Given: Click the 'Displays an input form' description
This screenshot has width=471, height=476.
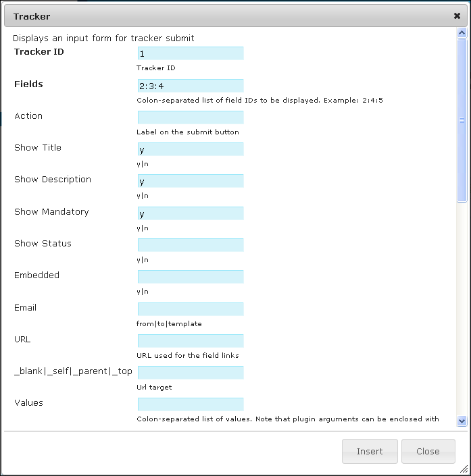Looking at the screenshot, I should 103,38.
